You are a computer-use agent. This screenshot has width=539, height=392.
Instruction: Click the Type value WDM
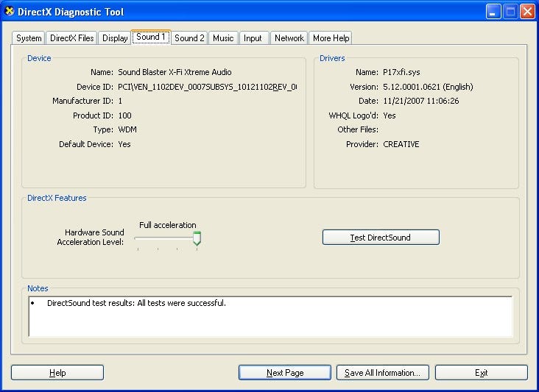(x=127, y=129)
